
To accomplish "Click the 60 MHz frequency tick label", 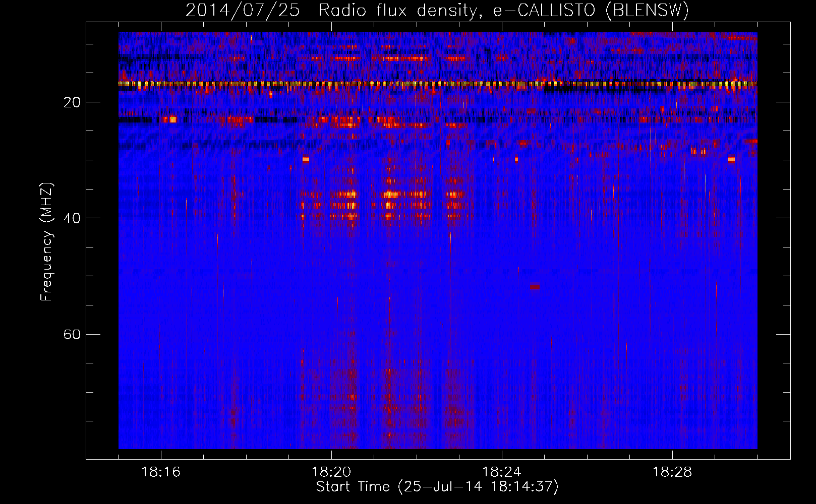I will (72, 334).
